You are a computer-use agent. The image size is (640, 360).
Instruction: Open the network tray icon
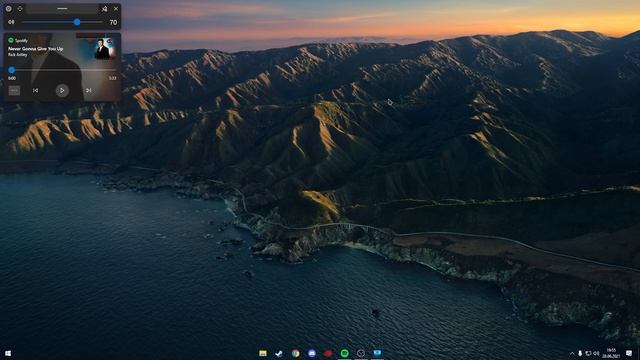tap(588, 353)
